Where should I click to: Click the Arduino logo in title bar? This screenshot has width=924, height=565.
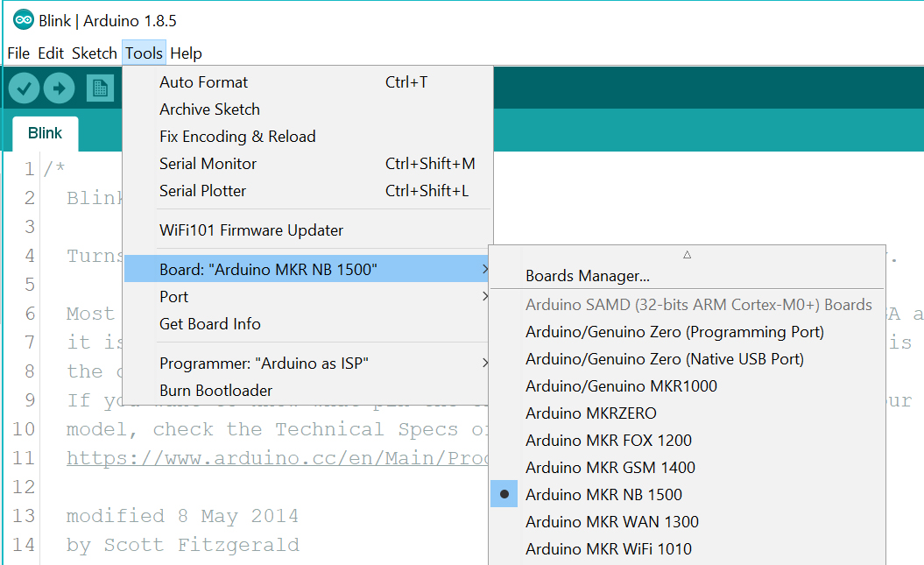pos(24,20)
